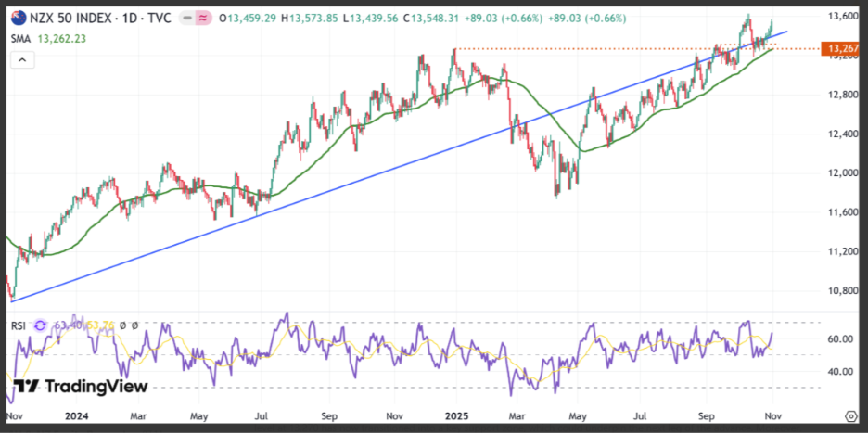Screen dimensions: 868x434
Task: Click the New Zealand flag symbol icon
Action: click(x=18, y=19)
